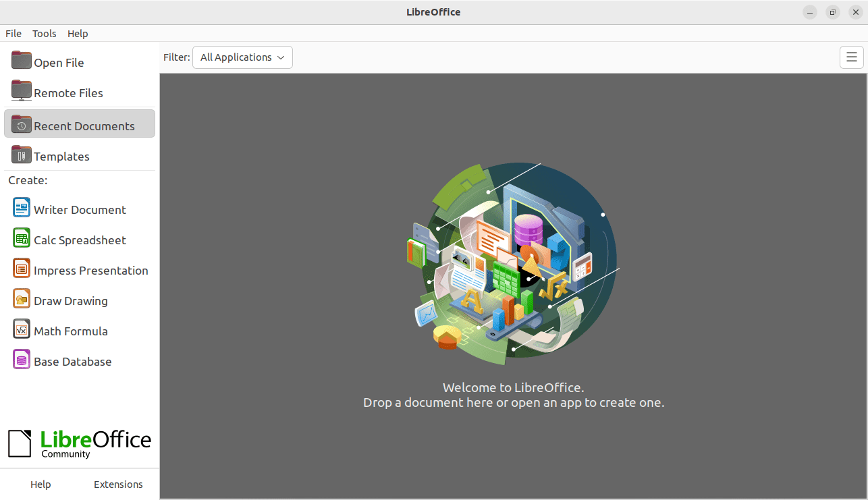
Task: Create a new Calc Spreadsheet
Action: click(80, 240)
